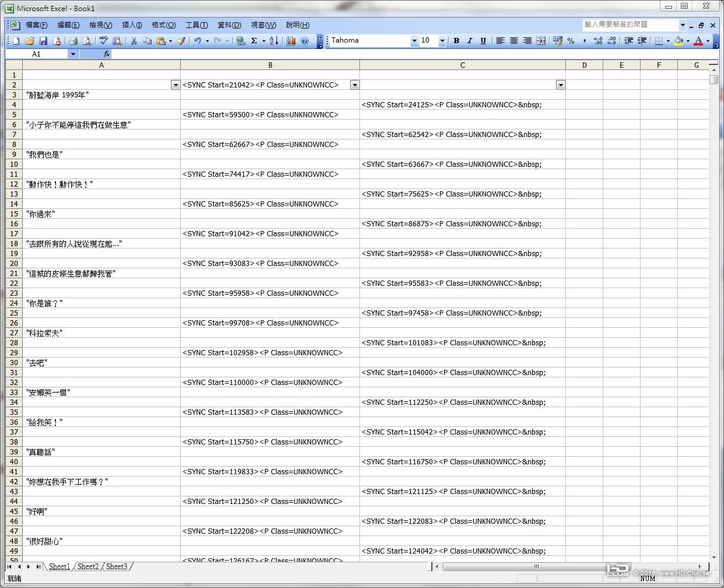The height and width of the screenshot is (588, 724).
Task: Open the 檔案(F) menu
Action: pyautogui.click(x=36, y=25)
